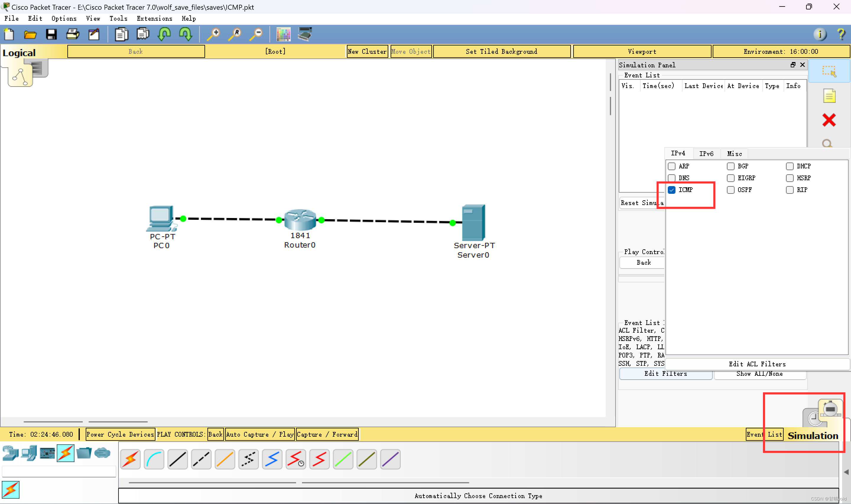Open the Custom Devices Dialog icon
This screenshot has height=504, width=851.
point(305,34)
